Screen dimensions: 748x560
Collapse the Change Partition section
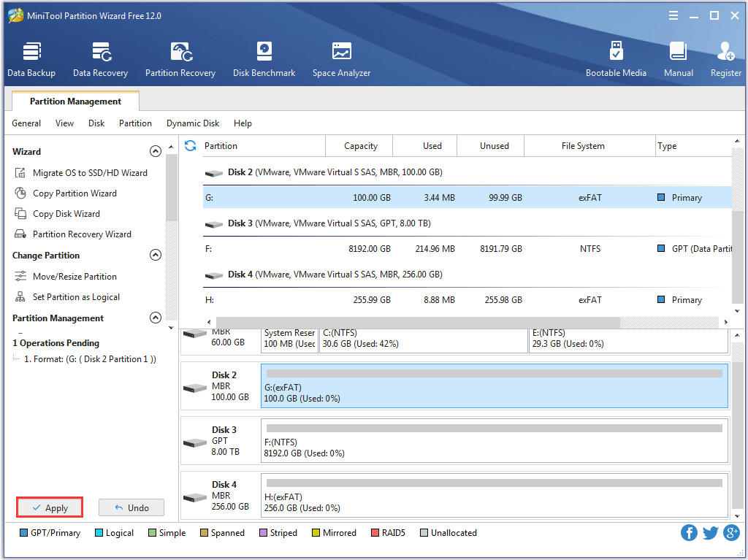point(156,255)
